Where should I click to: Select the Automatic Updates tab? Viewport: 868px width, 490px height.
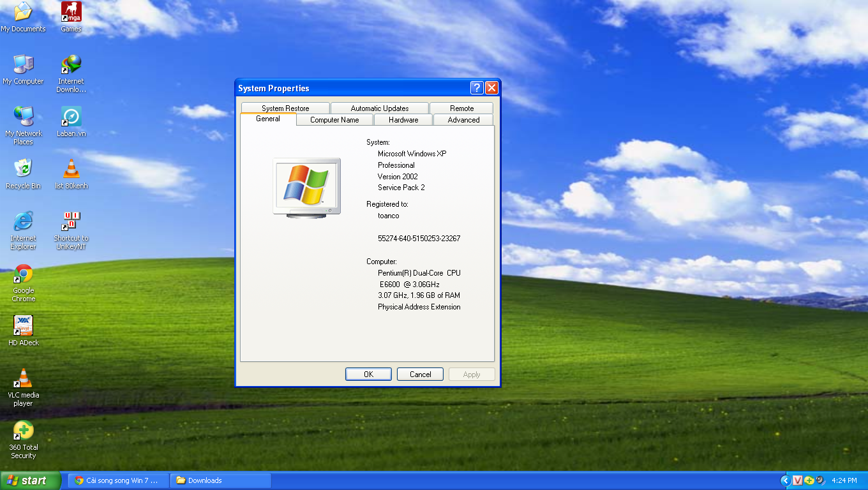pyautogui.click(x=379, y=108)
